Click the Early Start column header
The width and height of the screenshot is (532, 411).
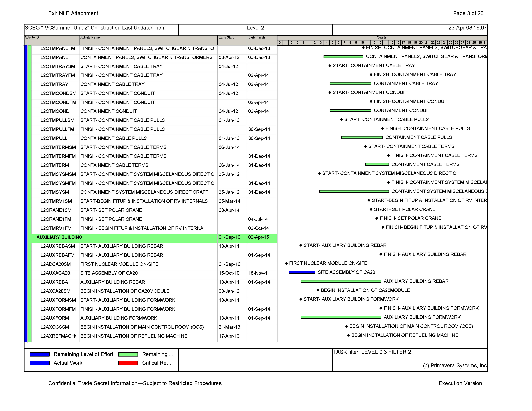click(232, 40)
